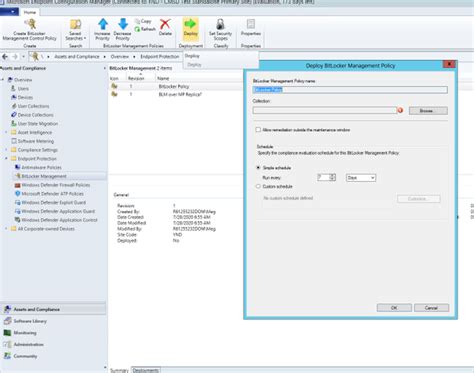Click the Copy ribbon icon
The image size is (474, 373).
click(x=137, y=21)
